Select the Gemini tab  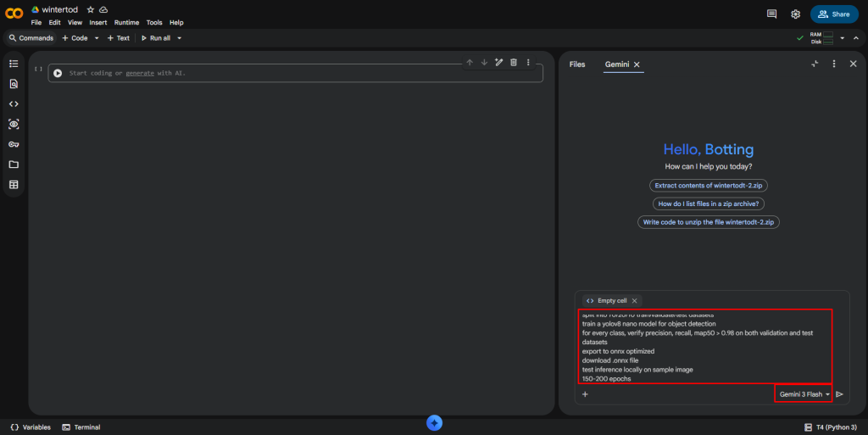coord(617,64)
